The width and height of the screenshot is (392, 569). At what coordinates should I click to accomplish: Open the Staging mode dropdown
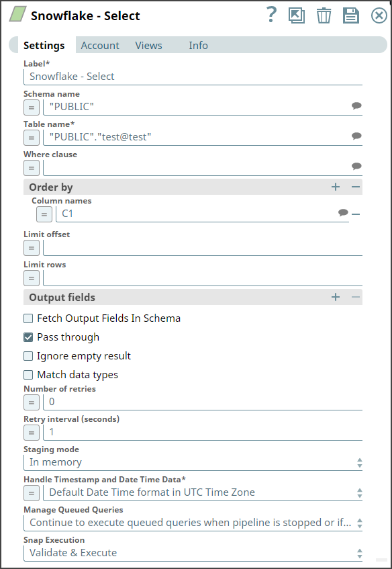360,462
